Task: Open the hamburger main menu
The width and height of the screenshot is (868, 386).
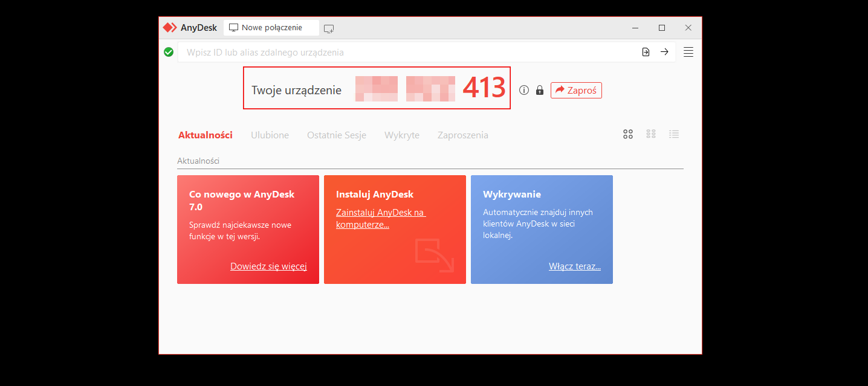Action: coord(688,51)
